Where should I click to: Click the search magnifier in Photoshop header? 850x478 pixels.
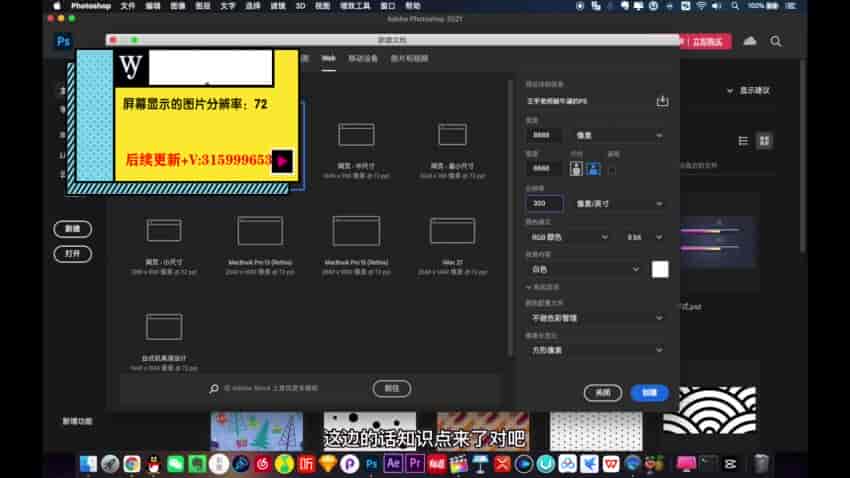(x=776, y=41)
